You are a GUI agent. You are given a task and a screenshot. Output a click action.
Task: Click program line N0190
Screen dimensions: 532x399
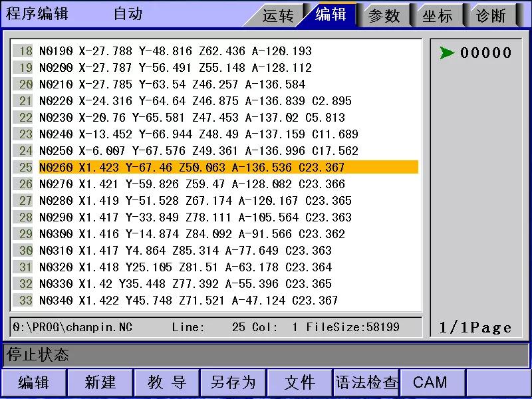coord(199,51)
